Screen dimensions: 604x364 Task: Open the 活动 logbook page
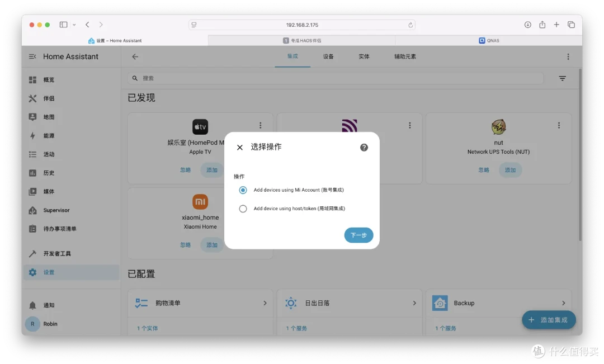[71, 154]
